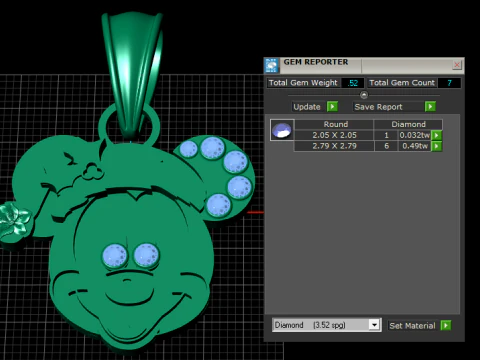The image size is (480, 360).
Task: Select the smallest gem on the ear
Action: (189, 149)
